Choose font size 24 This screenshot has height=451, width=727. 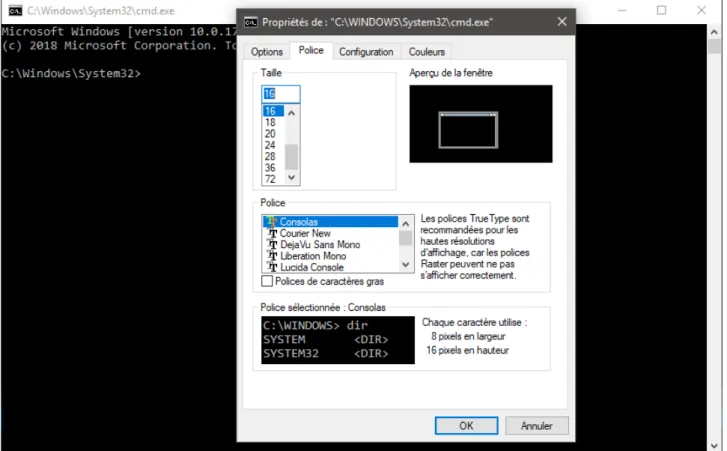click(274, 145)
